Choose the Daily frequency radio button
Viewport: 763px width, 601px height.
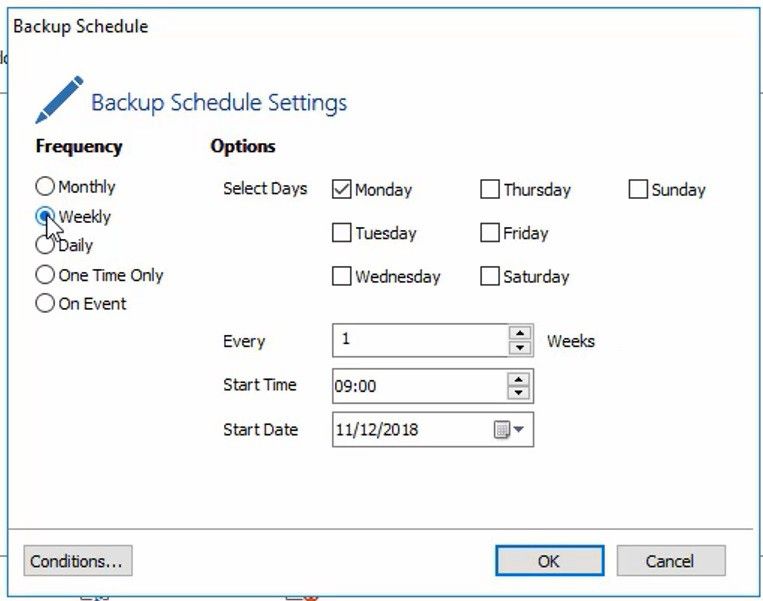tap(45, 245)
